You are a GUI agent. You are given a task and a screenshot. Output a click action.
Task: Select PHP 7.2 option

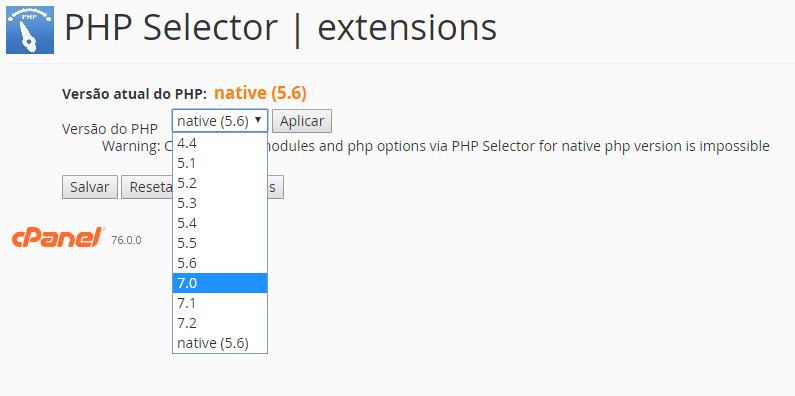[x=220, y=323]
